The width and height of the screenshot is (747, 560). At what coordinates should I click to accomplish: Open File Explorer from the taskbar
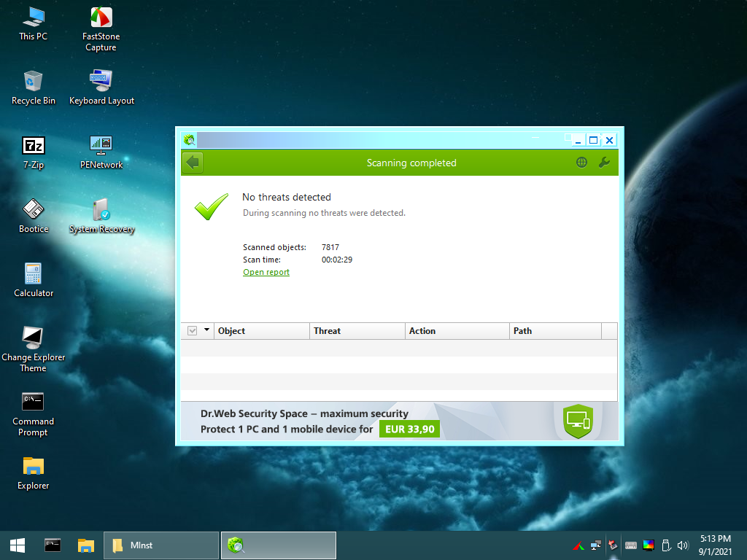point(86,545)
